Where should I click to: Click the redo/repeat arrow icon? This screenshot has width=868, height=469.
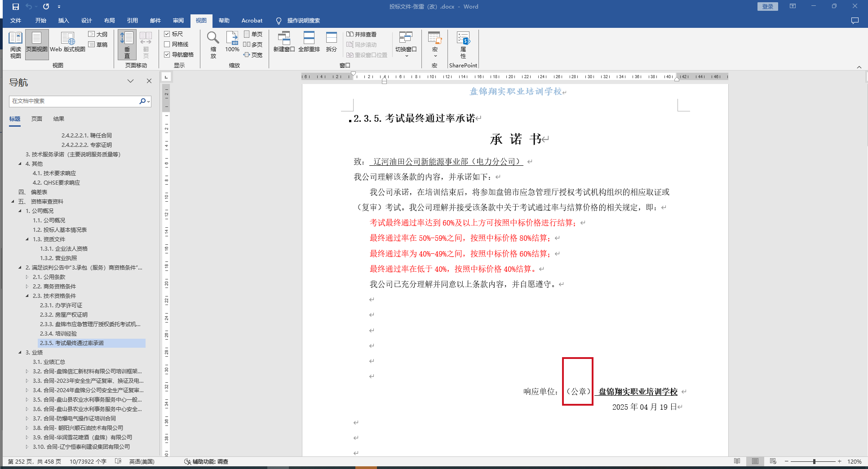(x=46, y=7)
